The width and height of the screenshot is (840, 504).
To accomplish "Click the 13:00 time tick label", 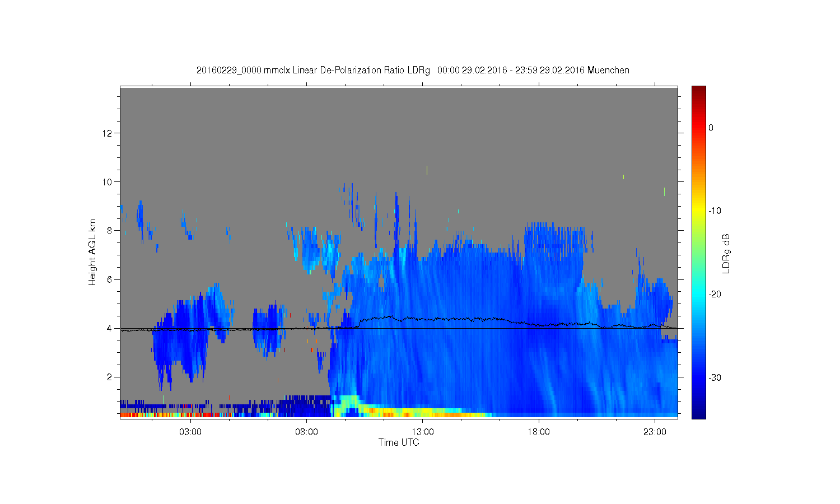I will click(x=423, y=432).
